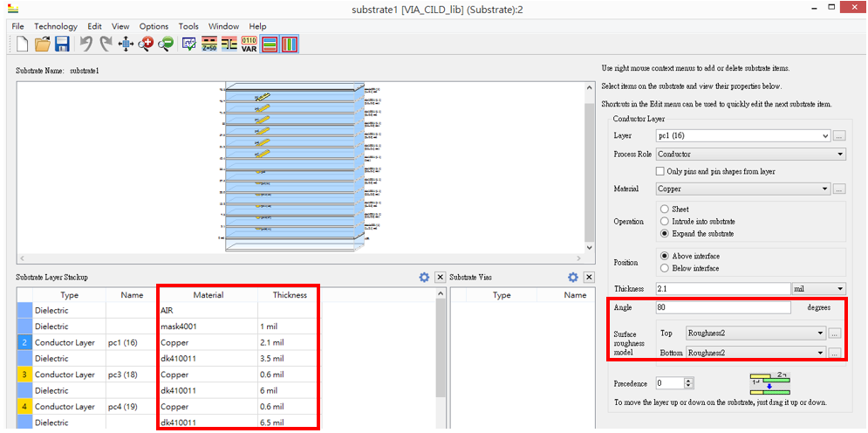Select Intrude into substrate option
This screenshot has height=433, width=868.
click(664, 222)
